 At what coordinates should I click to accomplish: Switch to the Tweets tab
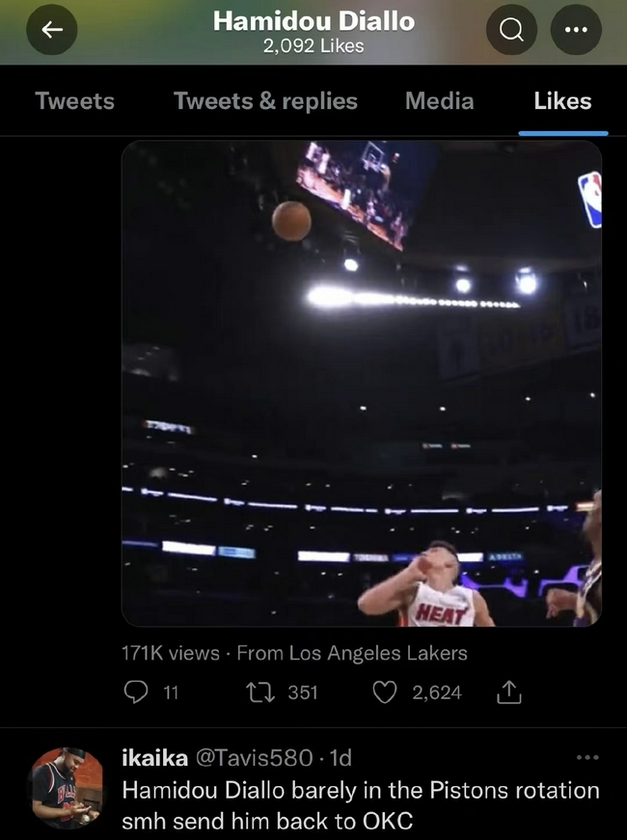click(x=74, y=101)
